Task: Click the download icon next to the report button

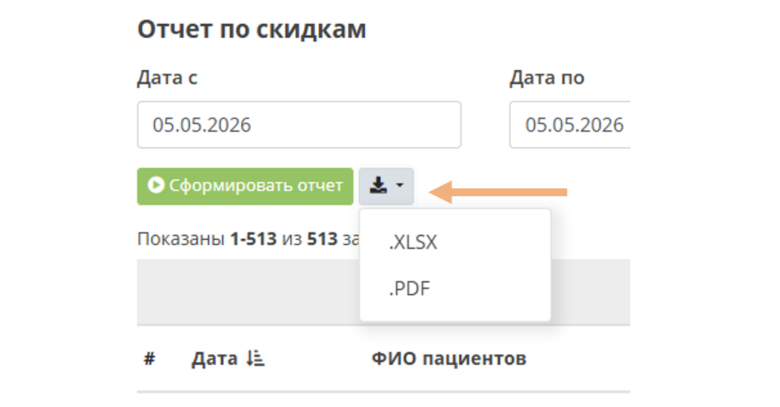Action: coord(378,186)
